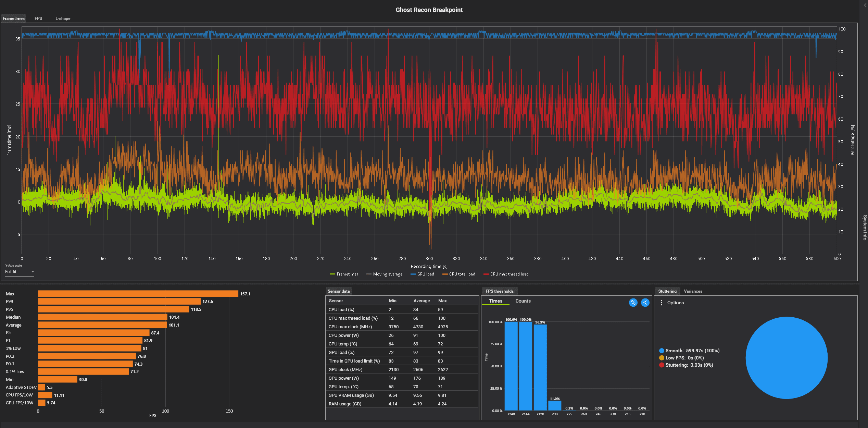Toggle CPU max thread load legend entry
This screenshot has height=428, width=868.
506,274
